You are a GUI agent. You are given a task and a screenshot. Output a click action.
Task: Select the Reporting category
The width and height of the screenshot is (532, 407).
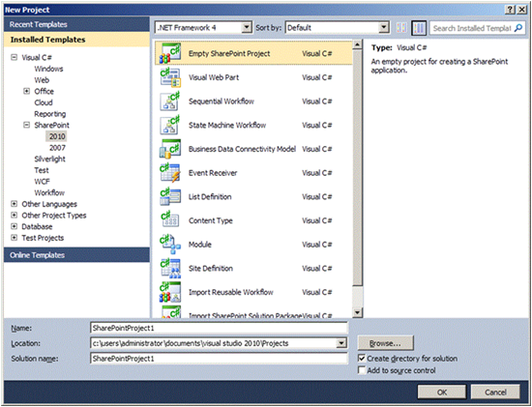(50, 114)
